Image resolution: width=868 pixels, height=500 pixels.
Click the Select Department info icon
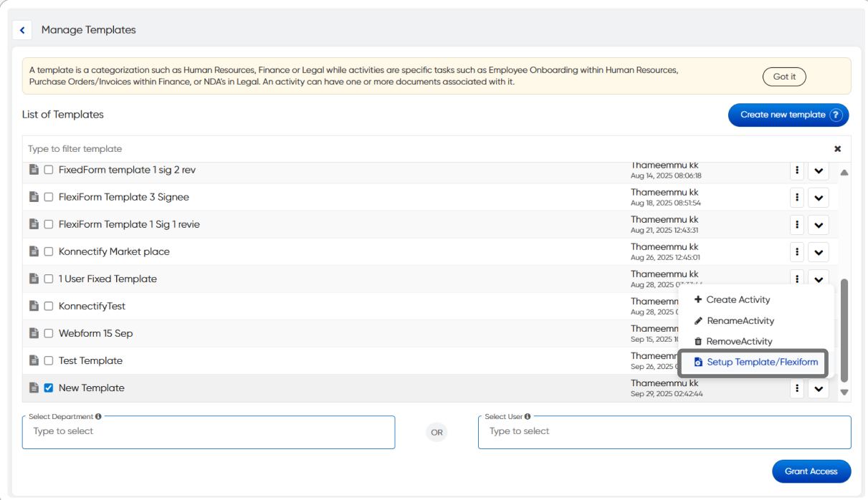tap(98, 416)
